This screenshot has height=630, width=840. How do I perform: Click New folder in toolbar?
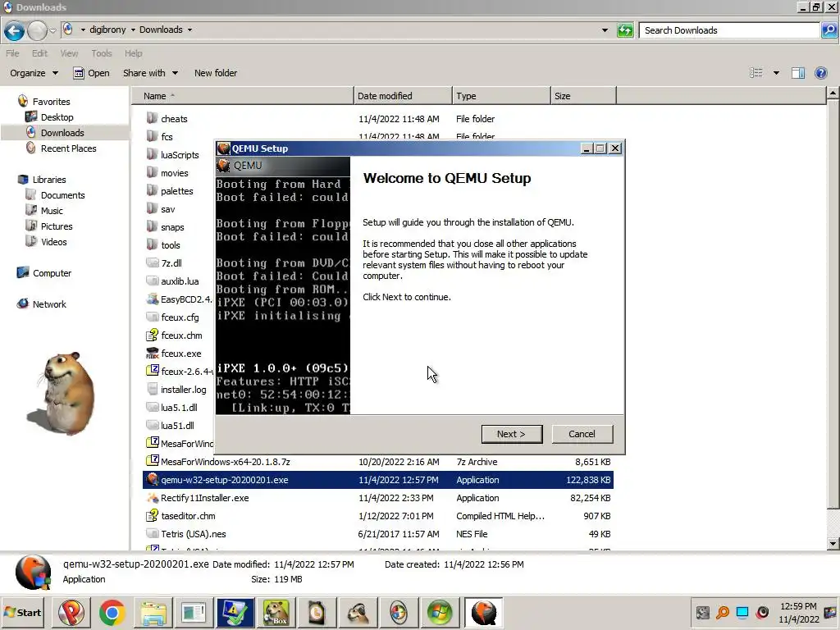pos(216,73)
